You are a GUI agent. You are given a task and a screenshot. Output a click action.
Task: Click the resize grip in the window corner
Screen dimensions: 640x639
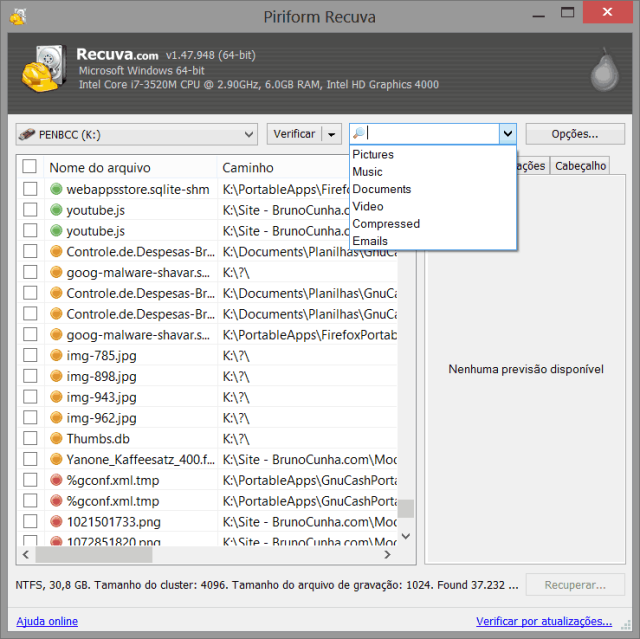[x=626, y=625]
